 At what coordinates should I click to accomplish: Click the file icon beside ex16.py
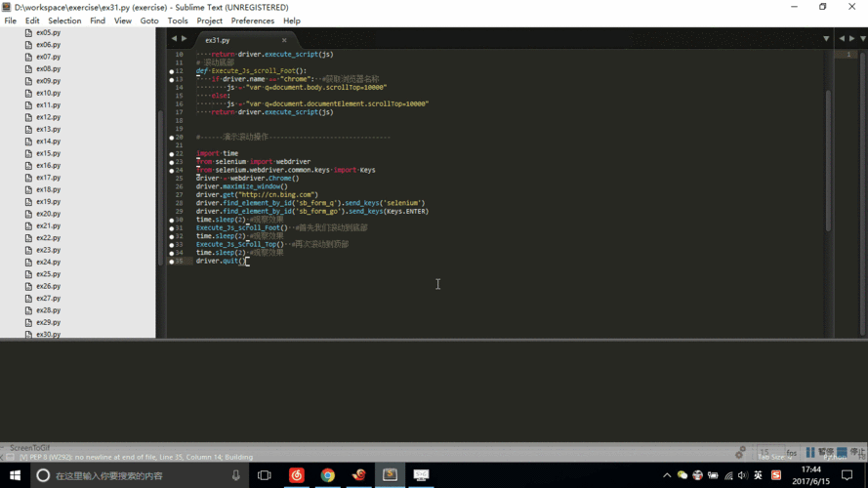[x=28, y=166]
